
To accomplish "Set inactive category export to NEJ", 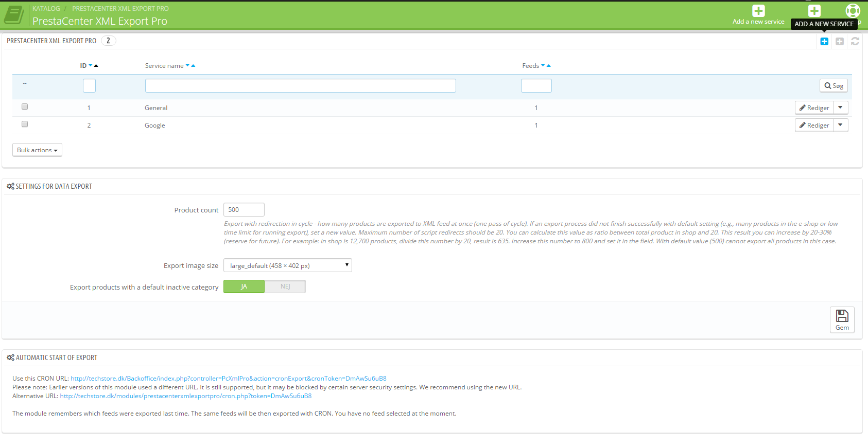I will click(285, 286).
